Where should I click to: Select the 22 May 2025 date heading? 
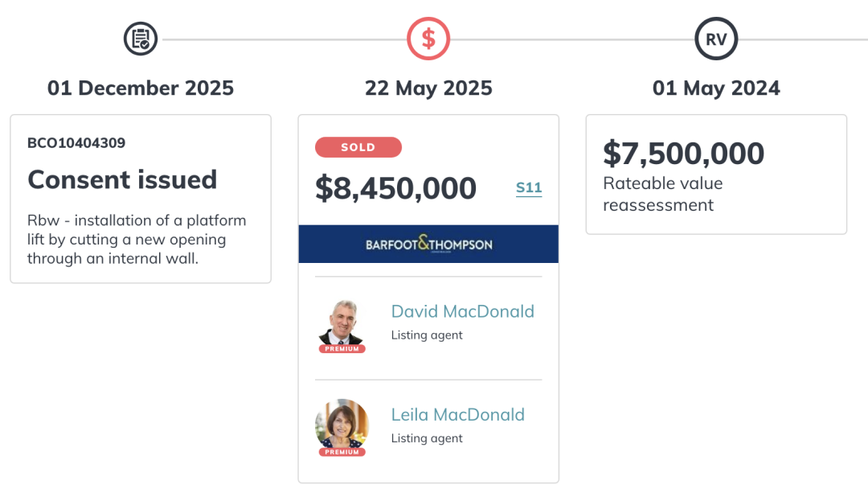tap(428, 88)
